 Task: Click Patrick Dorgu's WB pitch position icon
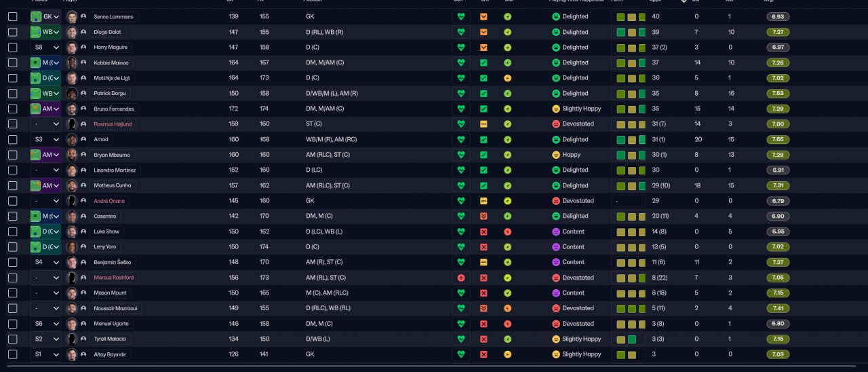tap(36, 93)
